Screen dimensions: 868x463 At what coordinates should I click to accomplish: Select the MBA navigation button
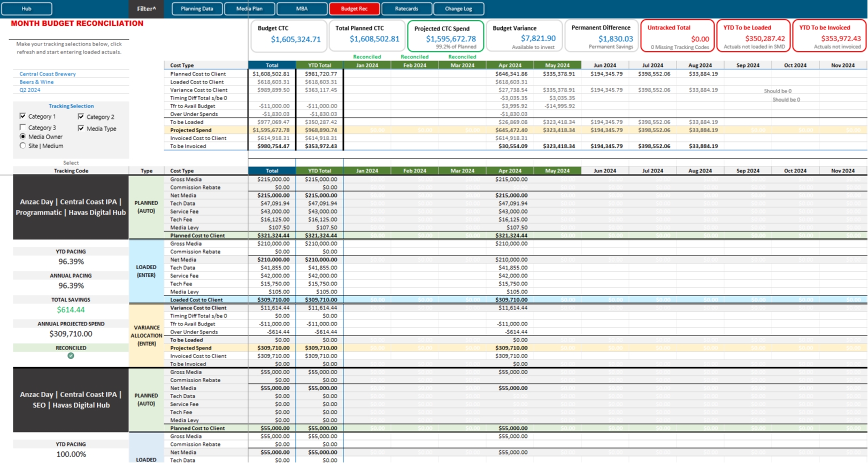click(302, 9)
